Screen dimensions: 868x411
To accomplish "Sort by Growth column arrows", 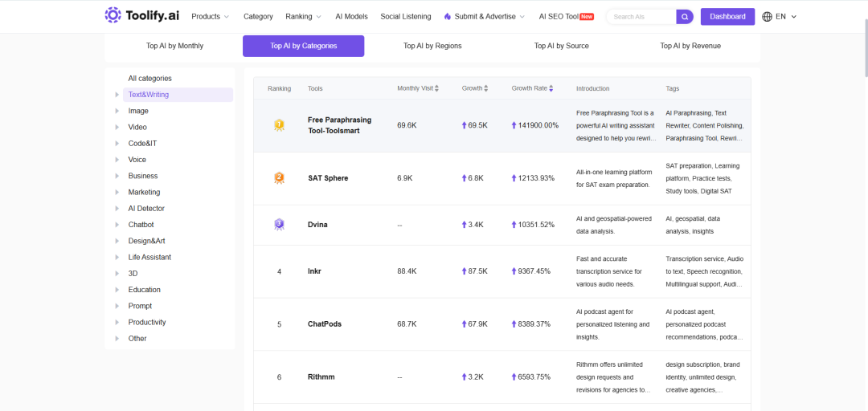I will tap(486, 88).
